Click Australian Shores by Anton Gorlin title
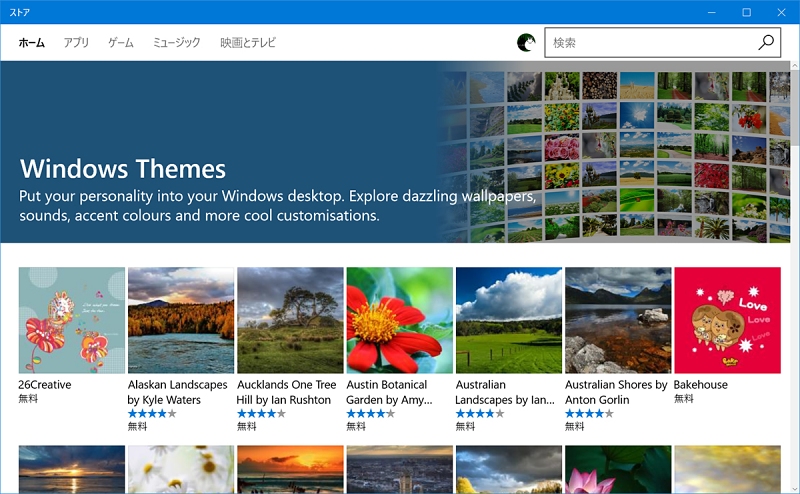 point(616,392)
